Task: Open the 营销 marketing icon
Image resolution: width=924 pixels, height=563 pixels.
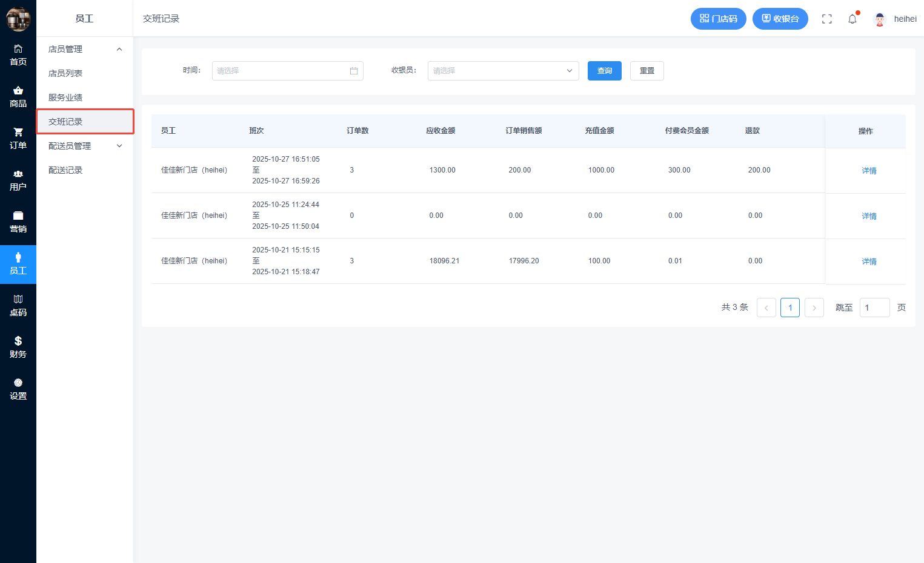Action: [18, 216]
